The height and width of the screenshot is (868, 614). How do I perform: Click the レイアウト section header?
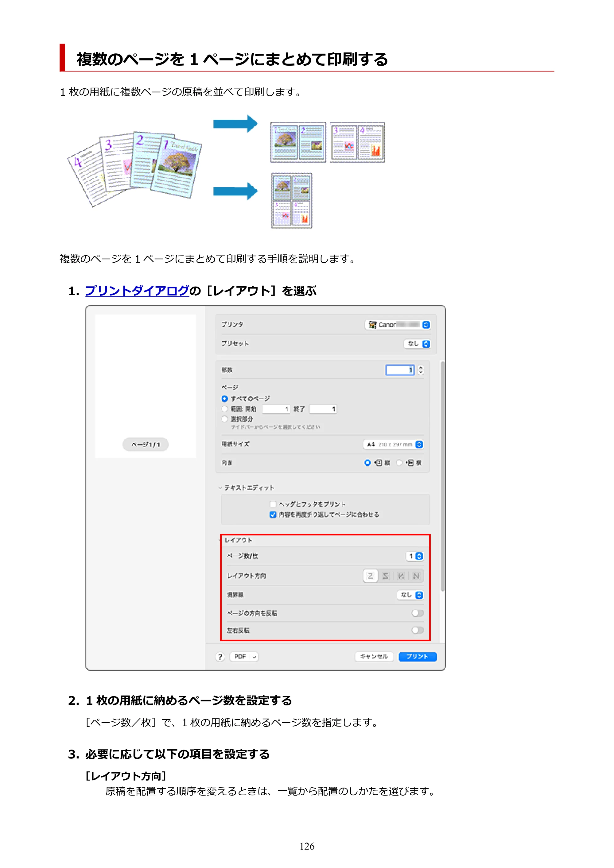click(238, 540)
